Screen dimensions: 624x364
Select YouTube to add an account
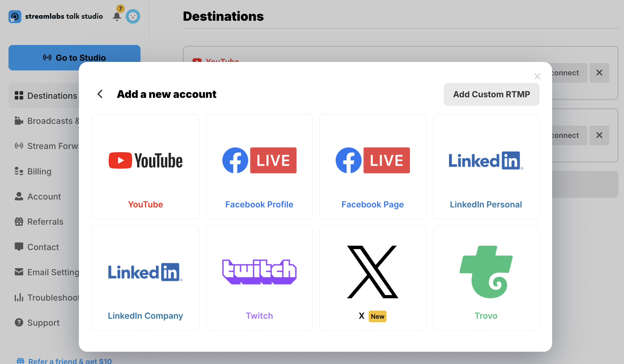[145, 167]
